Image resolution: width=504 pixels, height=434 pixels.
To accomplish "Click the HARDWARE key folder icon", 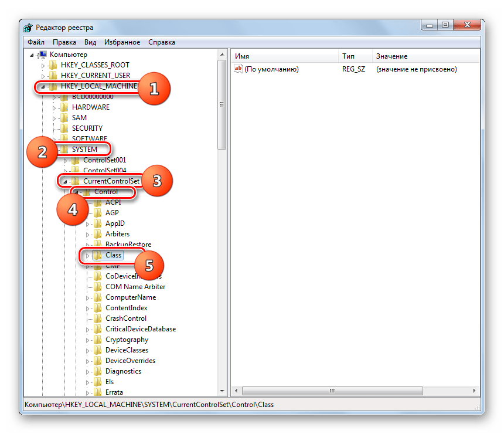I will [x=64, y=107].
